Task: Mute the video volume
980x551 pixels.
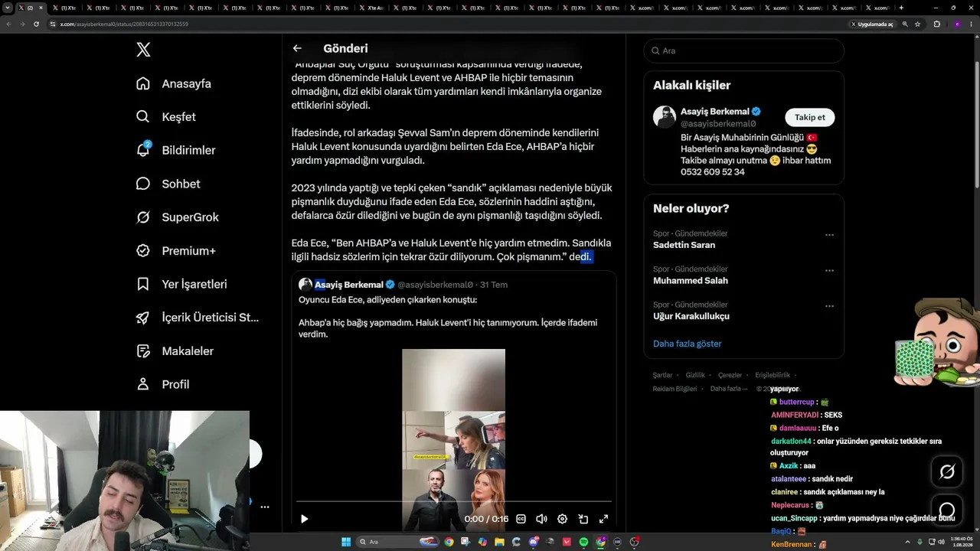Action: [541, 519]
